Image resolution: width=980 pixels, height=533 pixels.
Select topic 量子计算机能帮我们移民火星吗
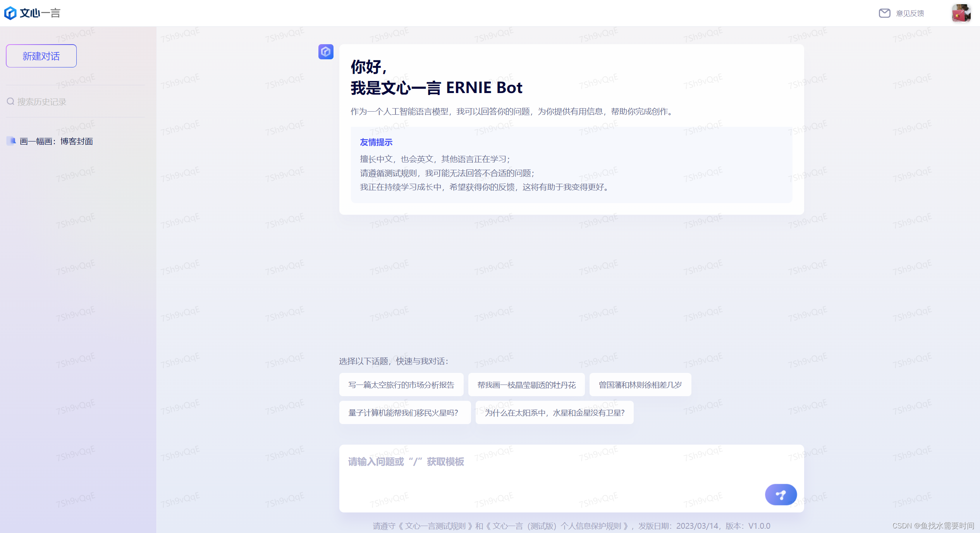coord(404,413)
